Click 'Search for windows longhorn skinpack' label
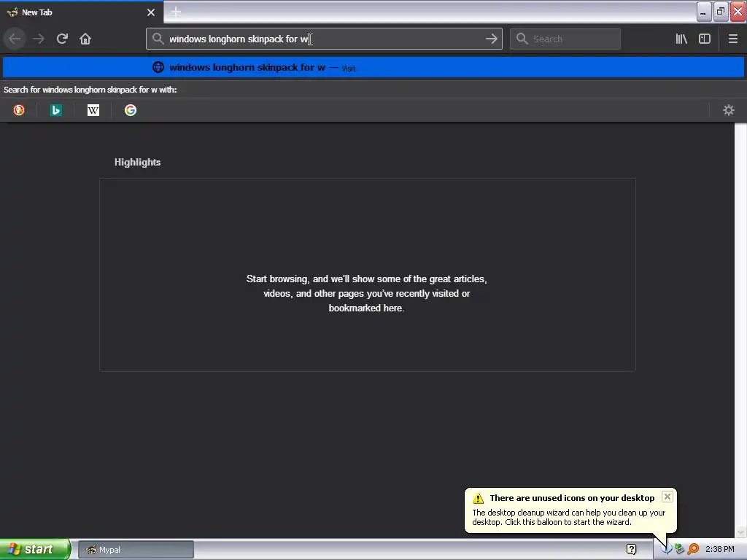The image size is (747, 560). tap(90, 90)
